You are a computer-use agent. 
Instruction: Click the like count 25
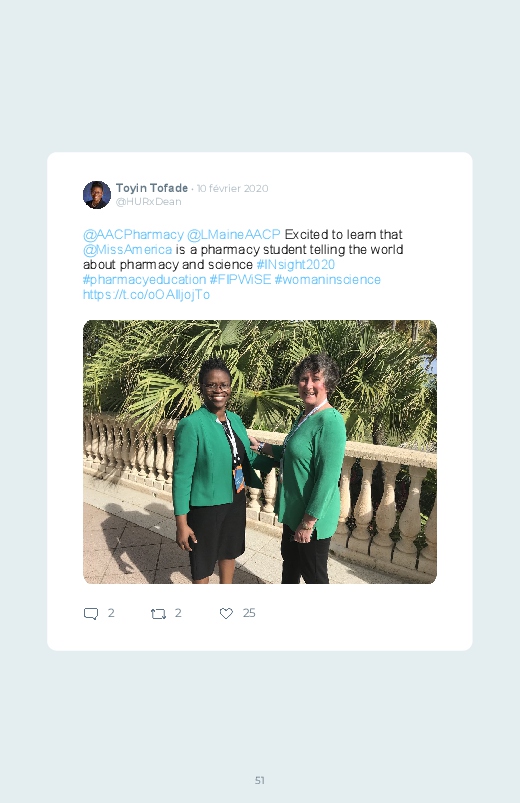pos(249,613)
